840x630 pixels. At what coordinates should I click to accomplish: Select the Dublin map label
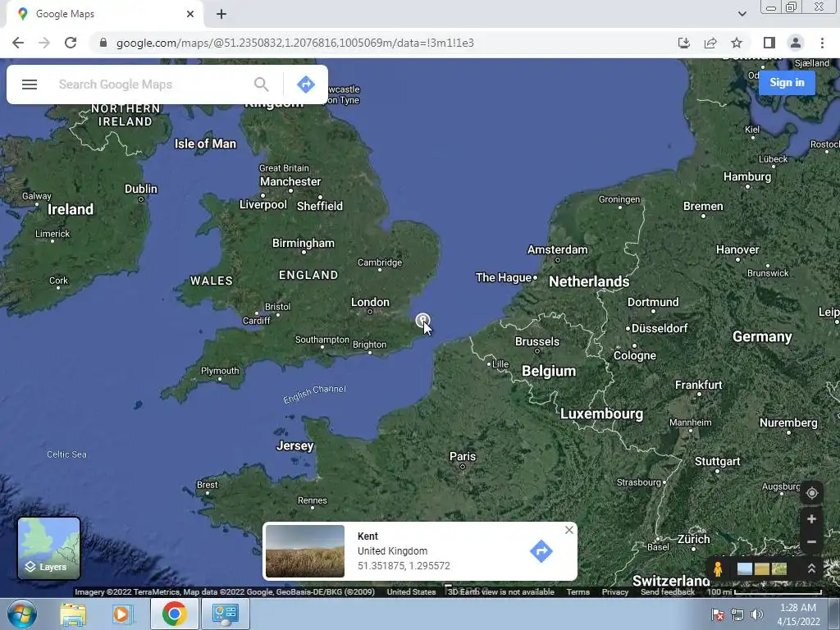click(141, 189)
